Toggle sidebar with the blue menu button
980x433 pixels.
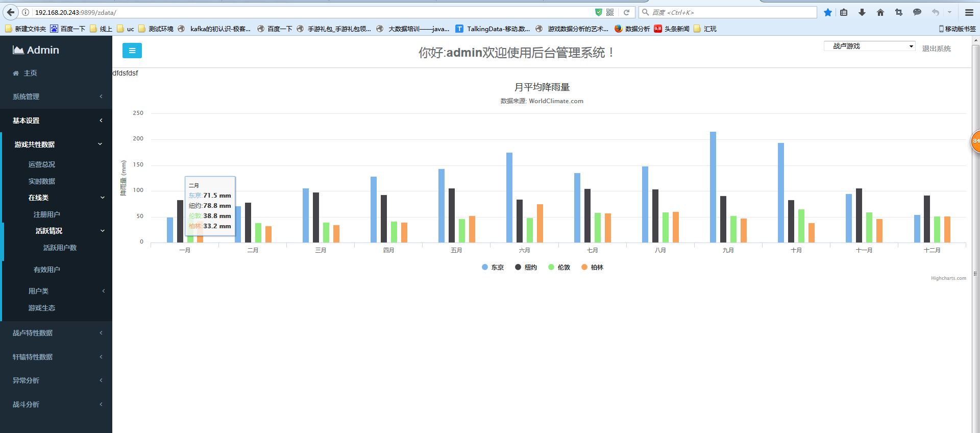132,51
